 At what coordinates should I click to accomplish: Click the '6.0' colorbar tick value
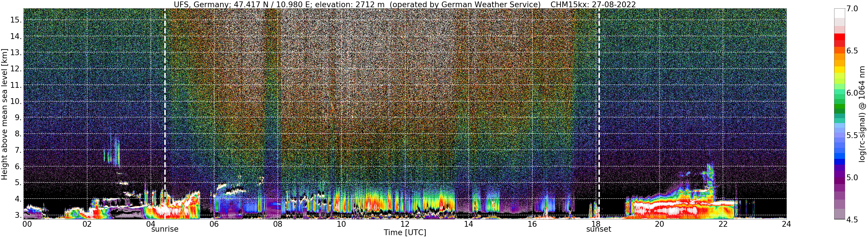852,93
